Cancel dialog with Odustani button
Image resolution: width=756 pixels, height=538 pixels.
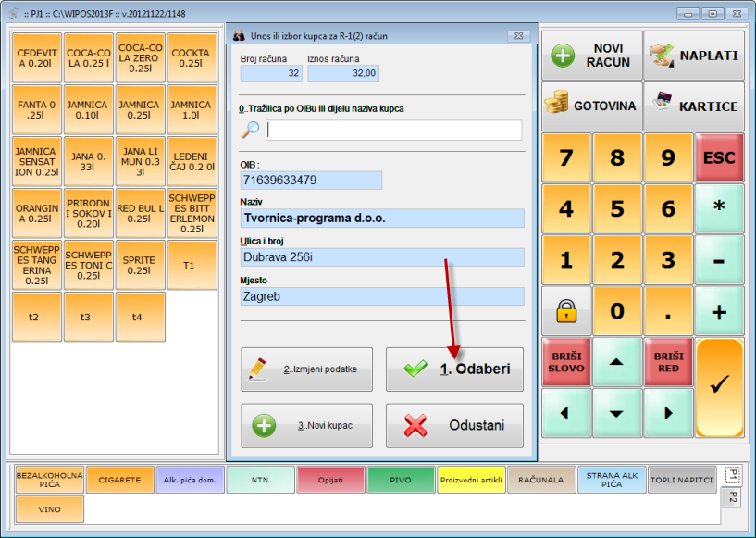click(454, 425)
